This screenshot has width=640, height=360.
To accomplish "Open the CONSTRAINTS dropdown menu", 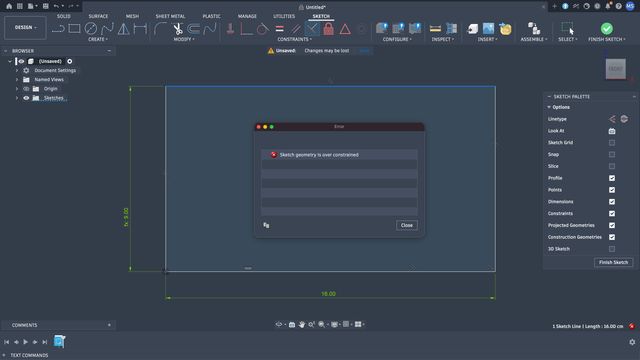I will point(294,39).
